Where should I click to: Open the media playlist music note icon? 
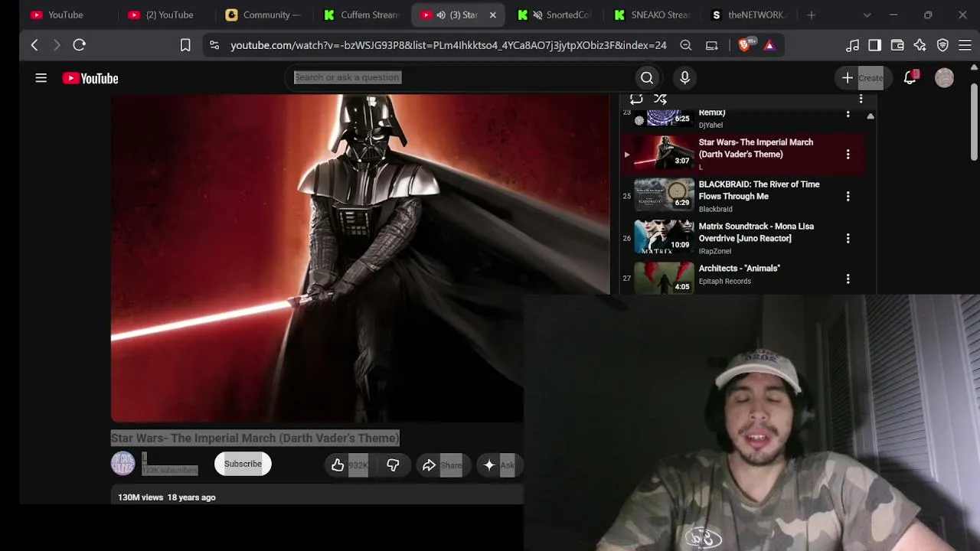pos(852,45)
